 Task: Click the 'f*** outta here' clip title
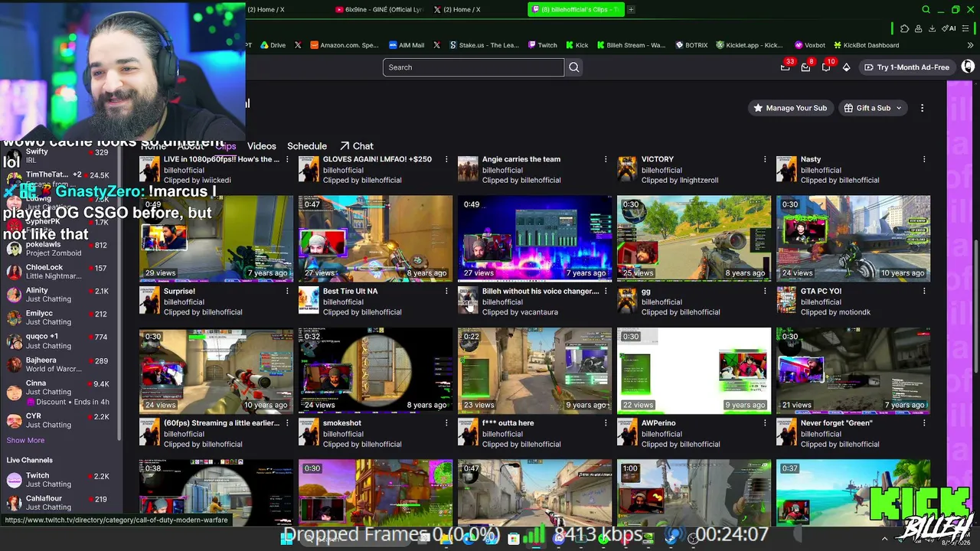pos(508,423)
